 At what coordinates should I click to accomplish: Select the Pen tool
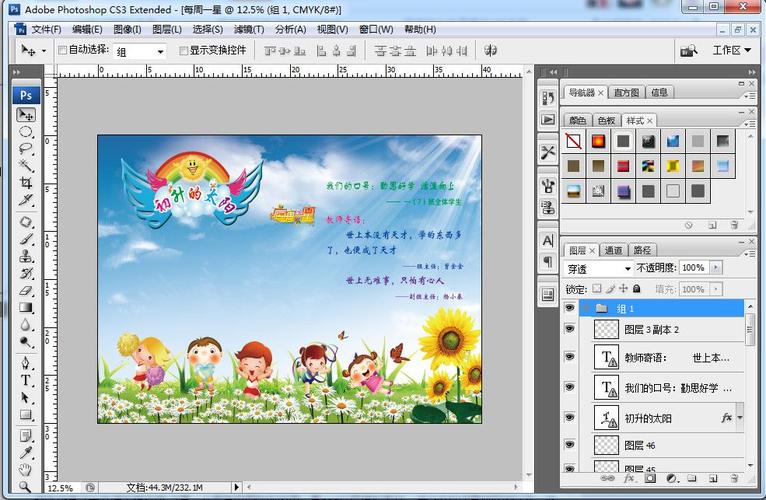coord(26,363)
